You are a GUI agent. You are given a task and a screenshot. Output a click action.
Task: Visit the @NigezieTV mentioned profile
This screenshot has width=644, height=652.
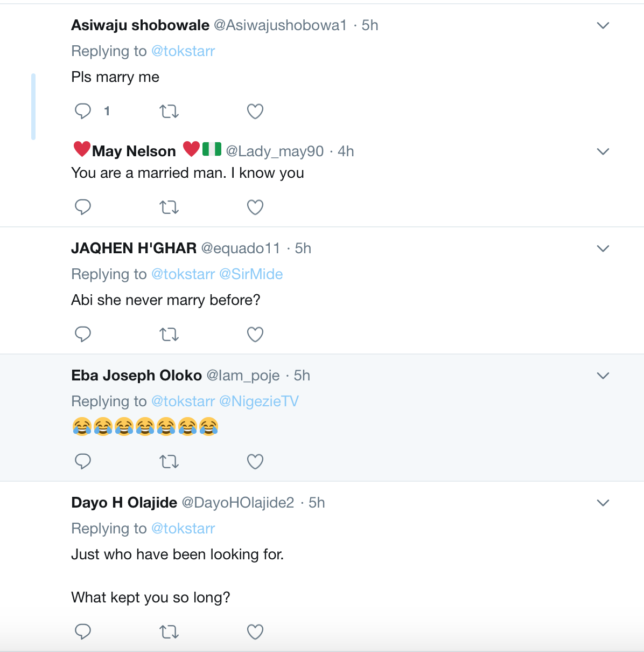pos(259,401)
